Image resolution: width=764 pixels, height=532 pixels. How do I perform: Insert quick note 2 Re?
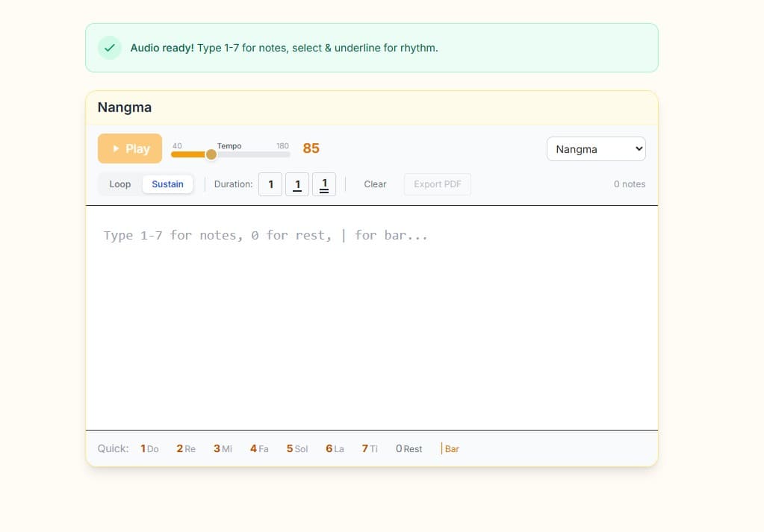click(x=186, y=448)
